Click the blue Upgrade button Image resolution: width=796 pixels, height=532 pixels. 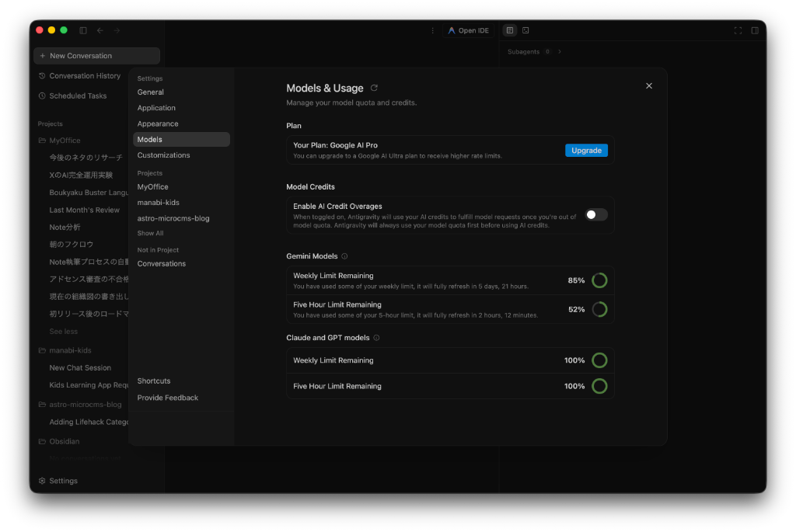pyautogui.click(x=586, y=151)
